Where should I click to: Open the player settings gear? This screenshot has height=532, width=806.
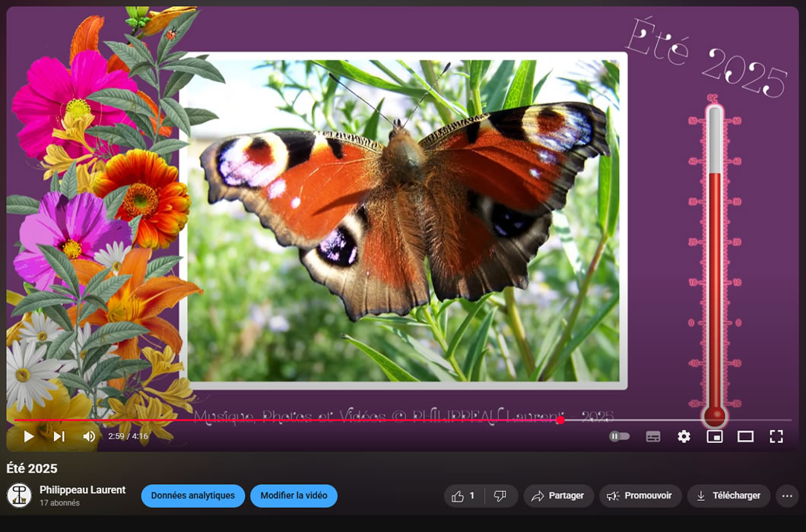[x=684, y=436]
